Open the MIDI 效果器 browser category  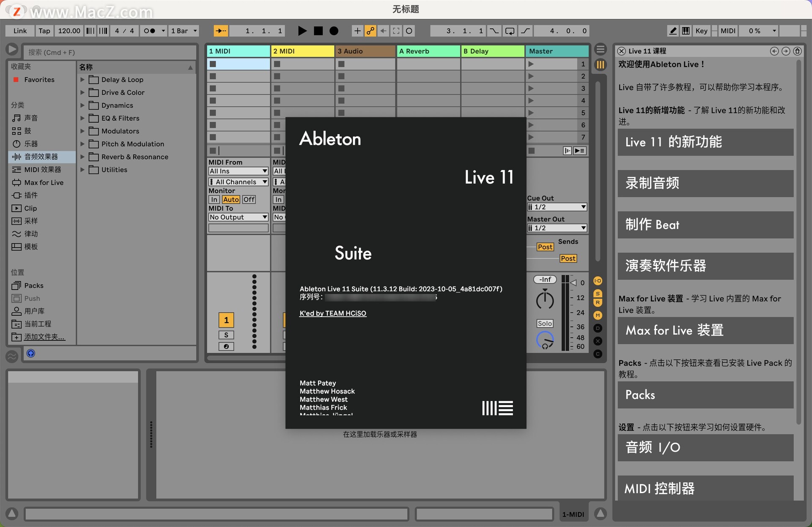point(42,169)
